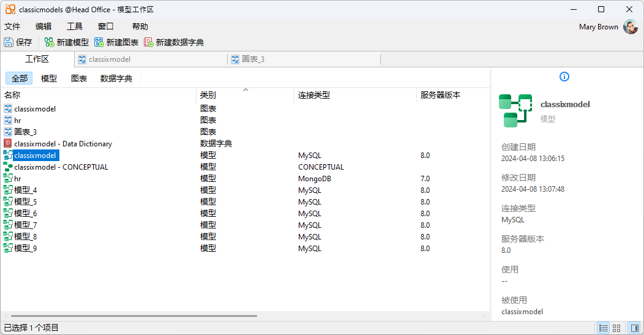Click Mary Brown's profile avatar
This screenshot has height=335, width=644.
pos(631,27)
